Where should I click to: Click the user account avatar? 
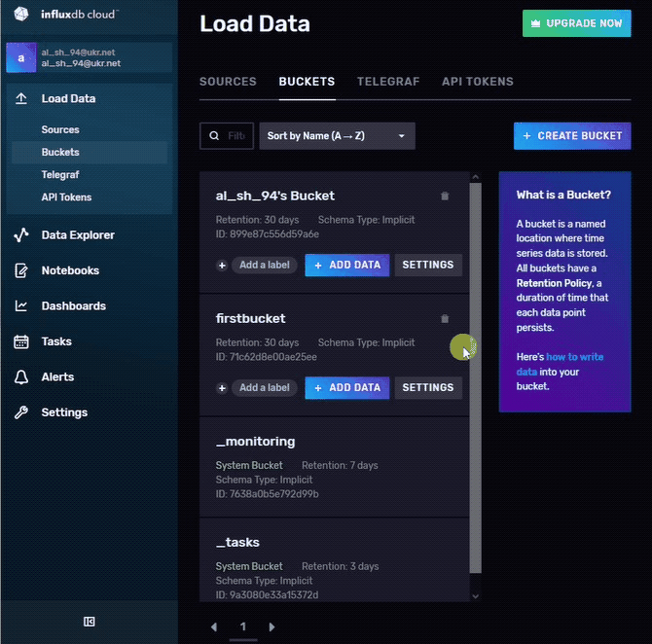[21, 58]
